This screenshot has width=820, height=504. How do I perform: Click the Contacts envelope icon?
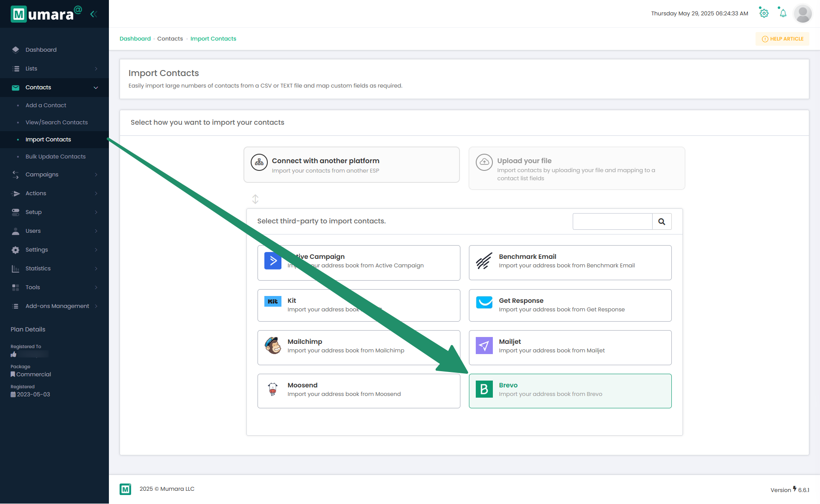pyautogui.click(x=16, y=88)
